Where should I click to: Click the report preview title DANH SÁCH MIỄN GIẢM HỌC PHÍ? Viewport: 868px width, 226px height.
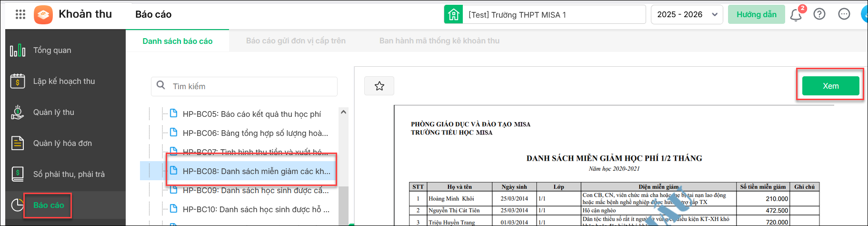click(614, 158)
